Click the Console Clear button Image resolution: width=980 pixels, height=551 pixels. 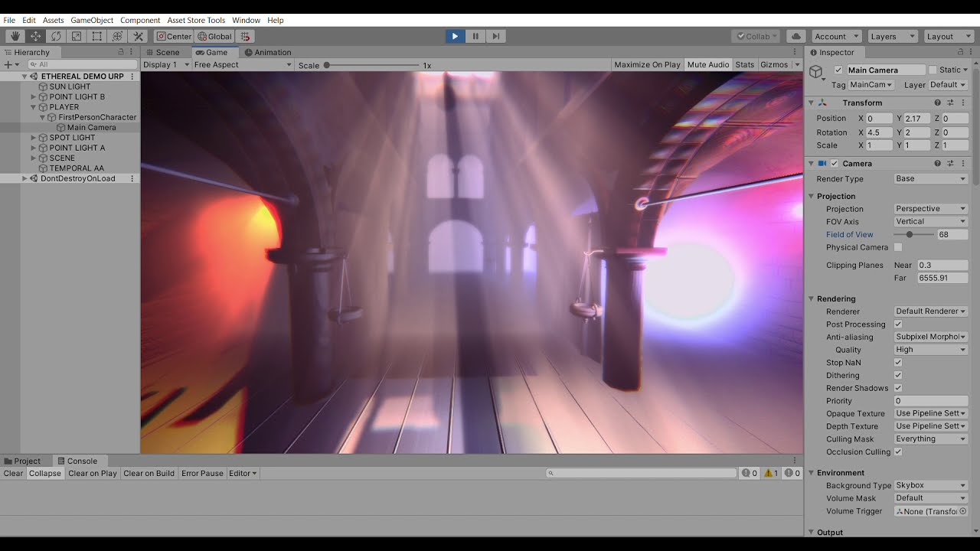[x=13, y=473]
